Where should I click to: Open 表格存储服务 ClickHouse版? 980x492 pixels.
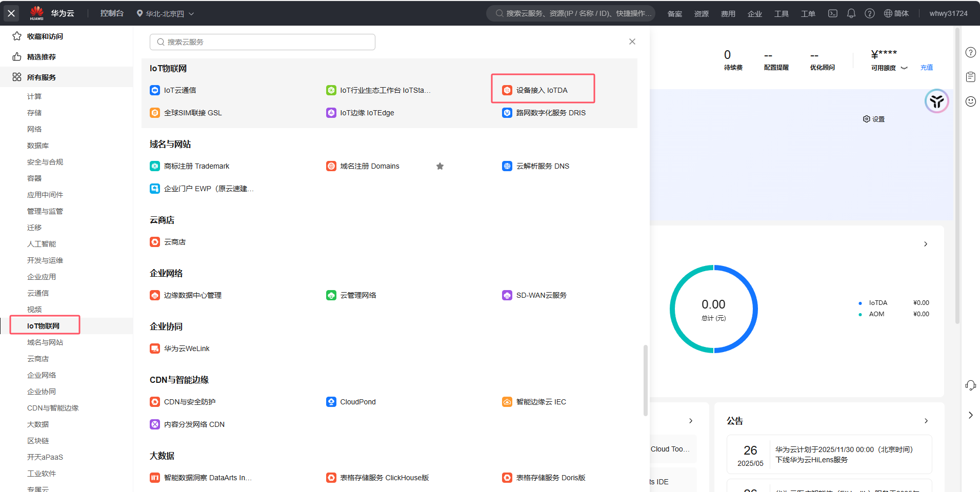pyautogui.click(x=377, y=478)
